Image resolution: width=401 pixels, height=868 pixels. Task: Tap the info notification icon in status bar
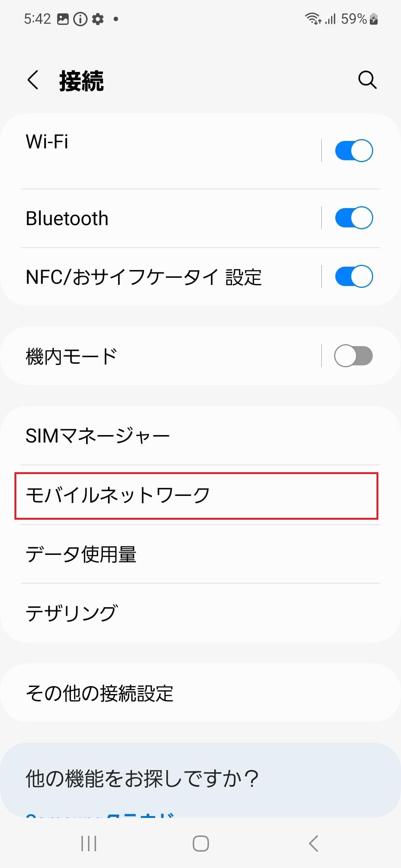coord(81,18)
